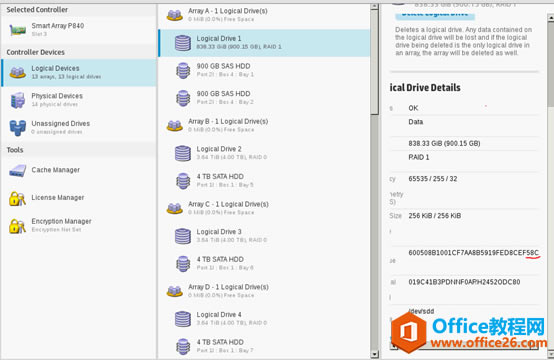Open Encryption Manager tool

click(x=79, y=225)
